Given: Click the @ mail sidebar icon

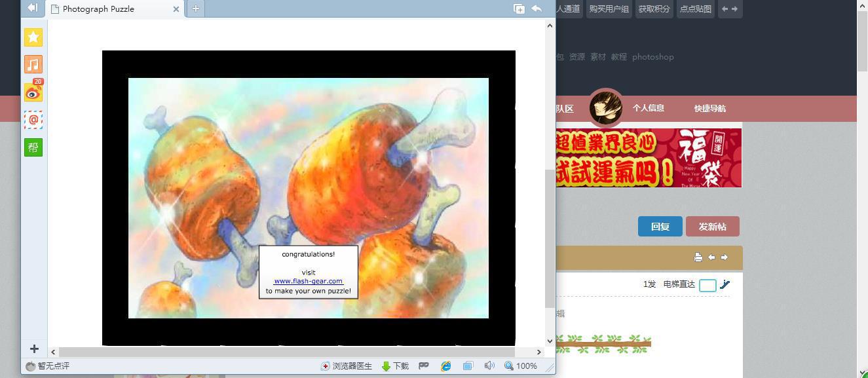Looking at the screenshot, I should (33, 120).
